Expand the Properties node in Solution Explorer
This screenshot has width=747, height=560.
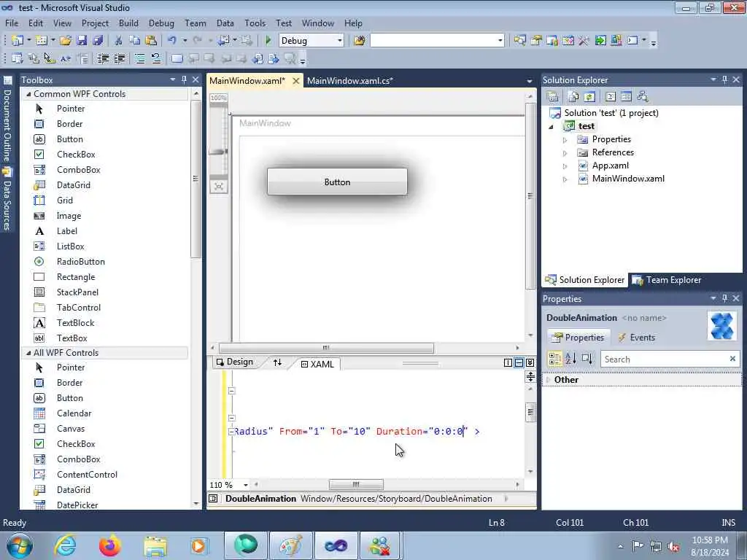565,140
